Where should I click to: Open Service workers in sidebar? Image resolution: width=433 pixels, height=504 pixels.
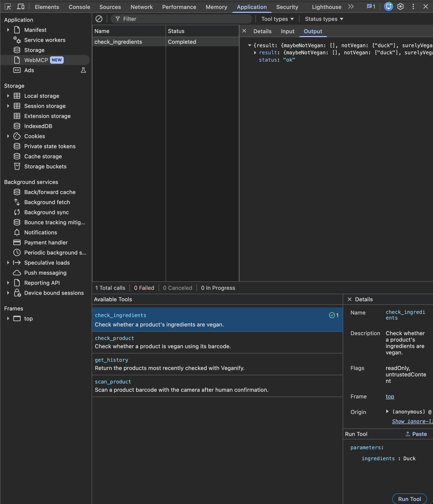[x=45, y=40]
